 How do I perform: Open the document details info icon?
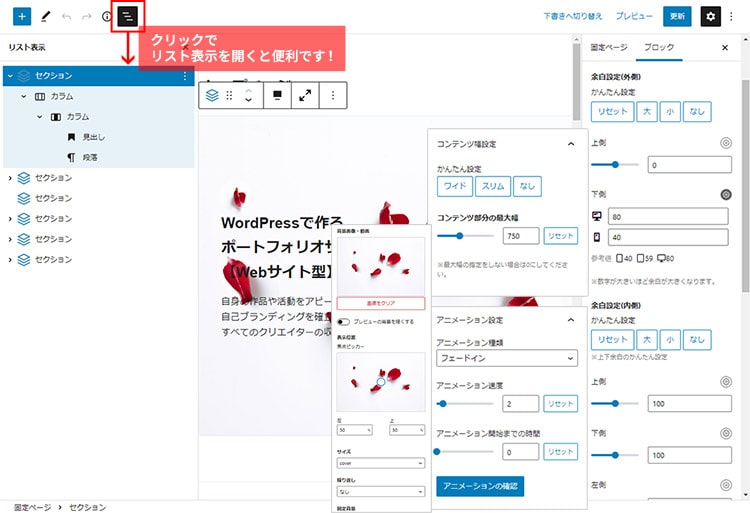coord(107,16)
